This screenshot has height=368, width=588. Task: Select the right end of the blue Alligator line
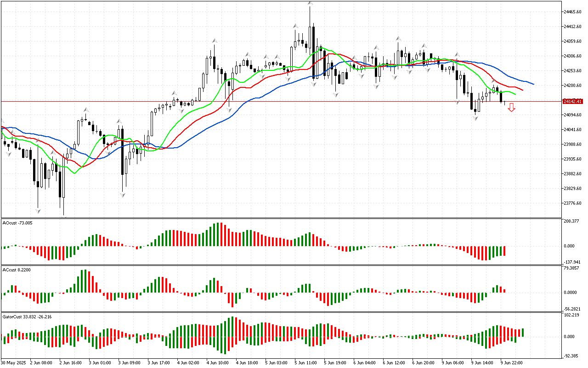533,84
